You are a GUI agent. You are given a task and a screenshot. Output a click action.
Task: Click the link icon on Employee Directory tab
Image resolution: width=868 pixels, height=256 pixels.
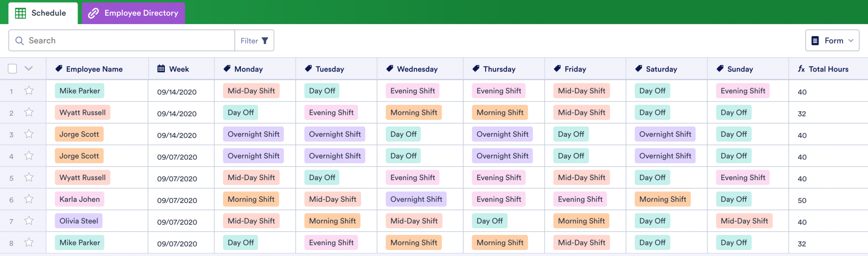click(93, 13)
